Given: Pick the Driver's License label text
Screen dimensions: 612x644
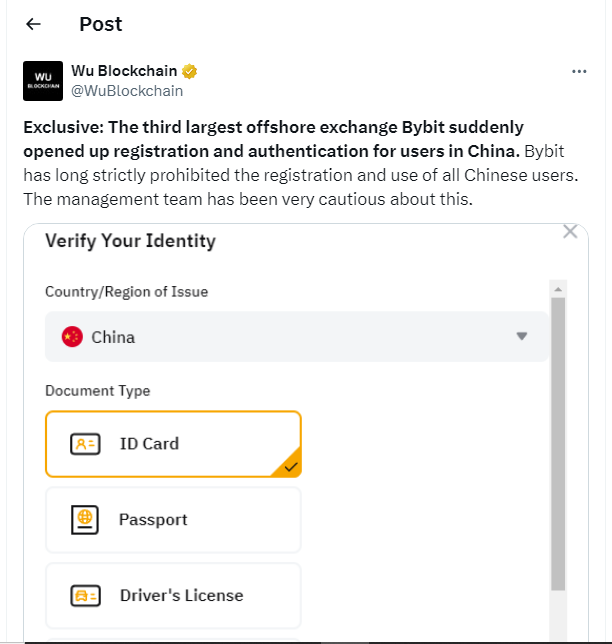Looking at the screenshot, I should click(x=181, y=596).
